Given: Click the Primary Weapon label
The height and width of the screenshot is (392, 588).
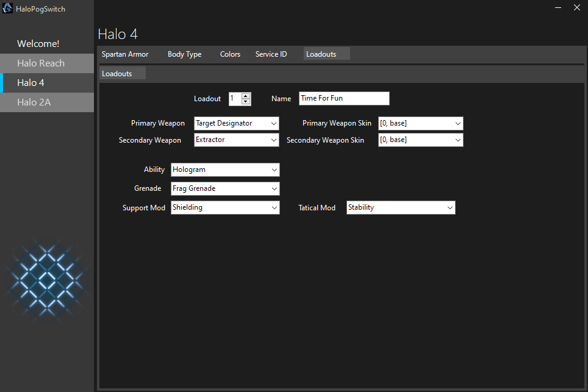Looking at the screenshot, I should point(157,123).
